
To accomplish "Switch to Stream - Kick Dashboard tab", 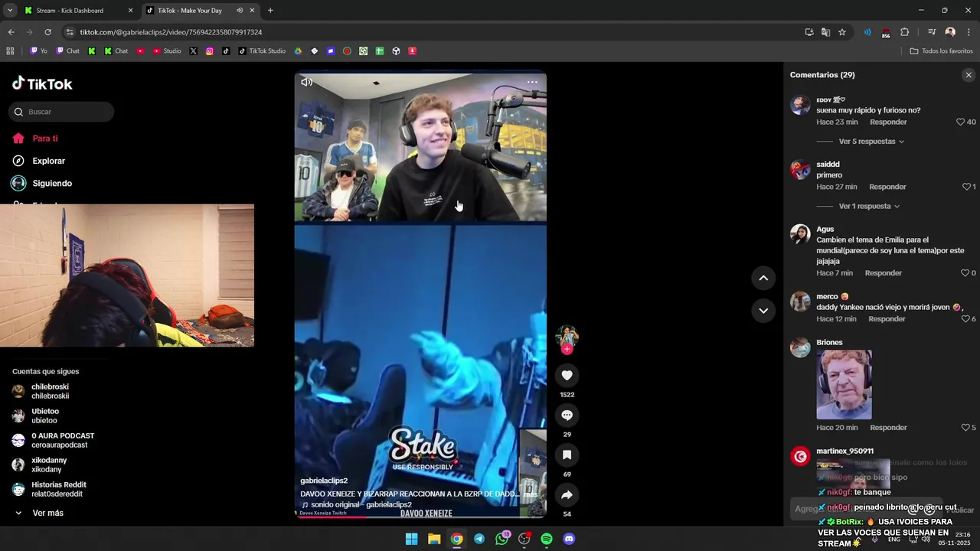I will click(78, 11).
